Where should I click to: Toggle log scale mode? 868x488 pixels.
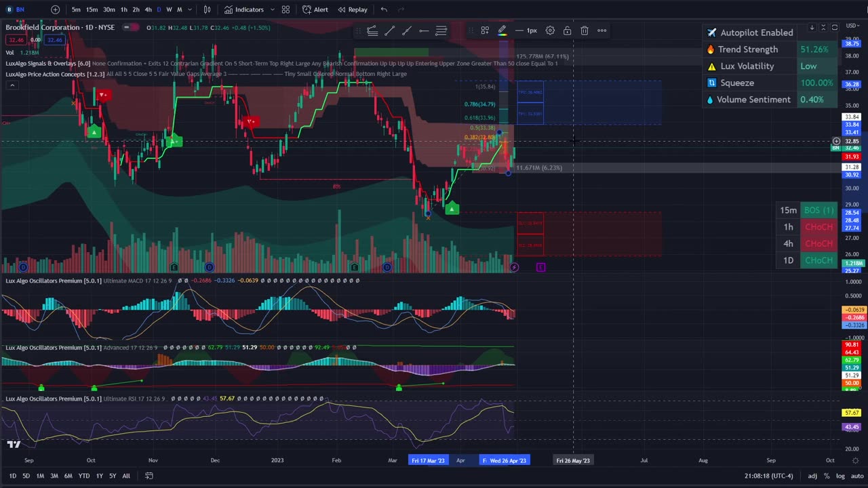point(841,476)
